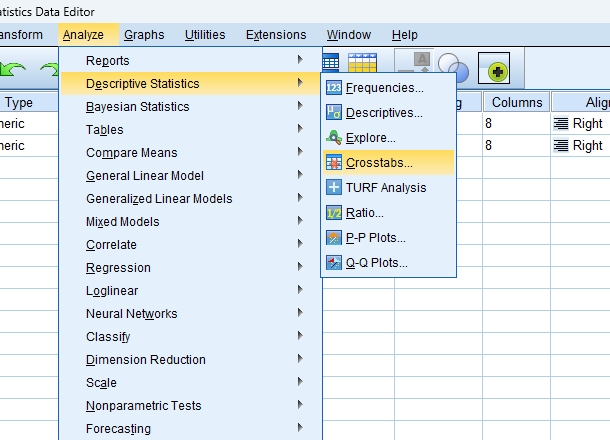Expand the Correlate submenu
610x440 pixels.
111,245
